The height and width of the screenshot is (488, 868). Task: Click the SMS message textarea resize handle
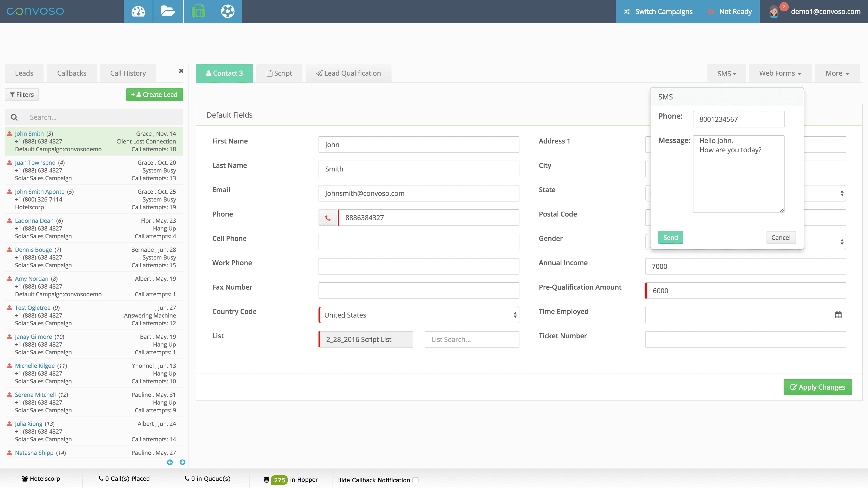click(782, 210)
